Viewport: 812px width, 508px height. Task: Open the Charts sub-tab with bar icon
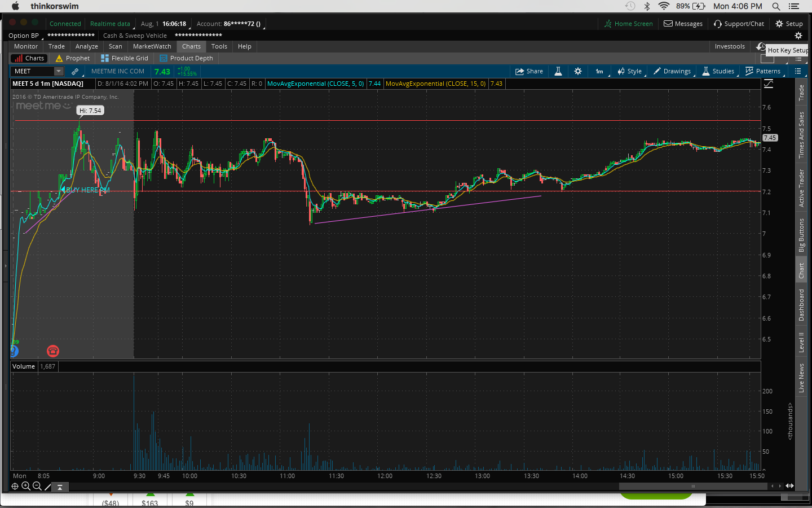coord(29,58)
